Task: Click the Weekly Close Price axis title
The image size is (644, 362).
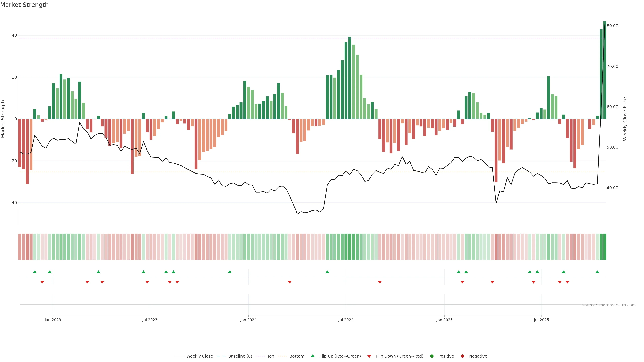Action: click(625, 119)
